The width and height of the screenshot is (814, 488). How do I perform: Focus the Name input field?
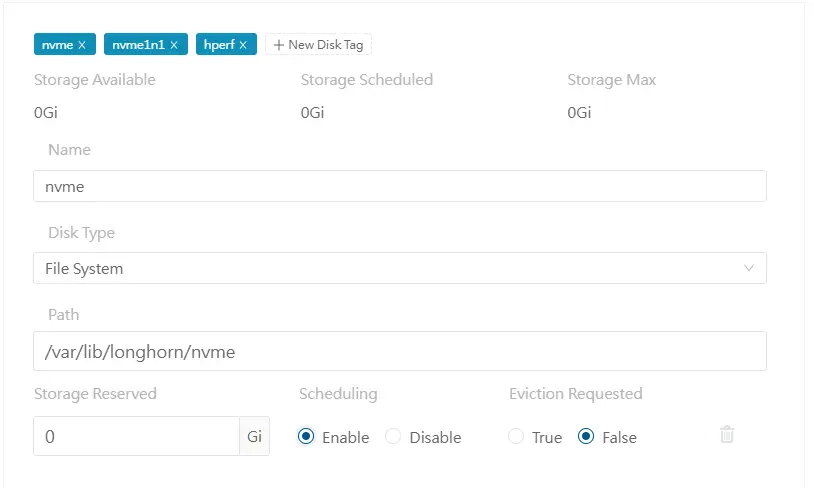tap(400, 186)
